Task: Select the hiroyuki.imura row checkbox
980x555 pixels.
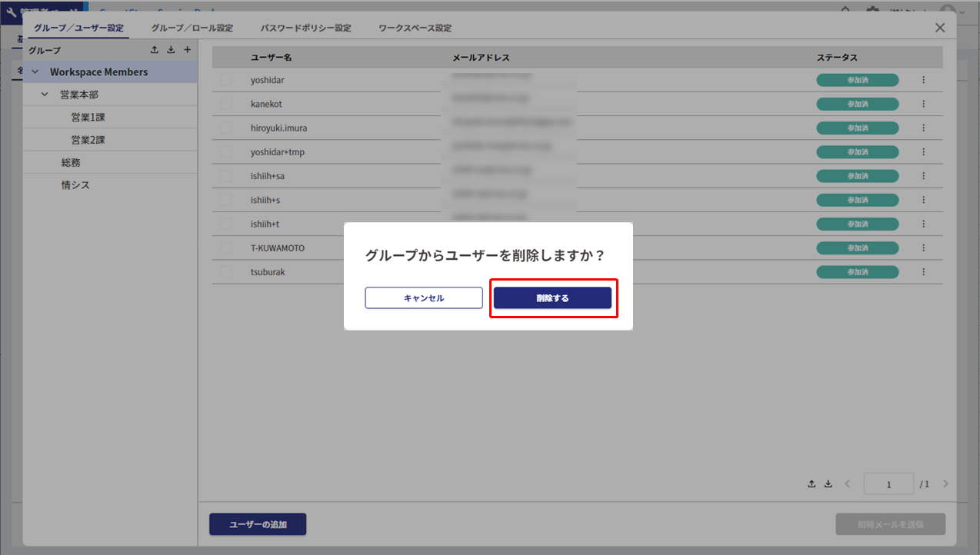Action: pos(225,128)
